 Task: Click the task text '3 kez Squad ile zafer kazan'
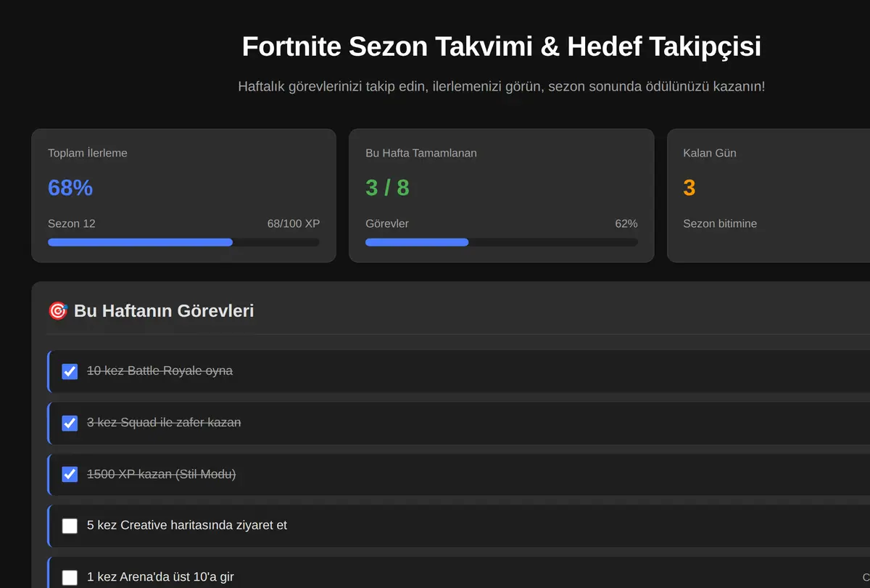[x=164, y=422]
